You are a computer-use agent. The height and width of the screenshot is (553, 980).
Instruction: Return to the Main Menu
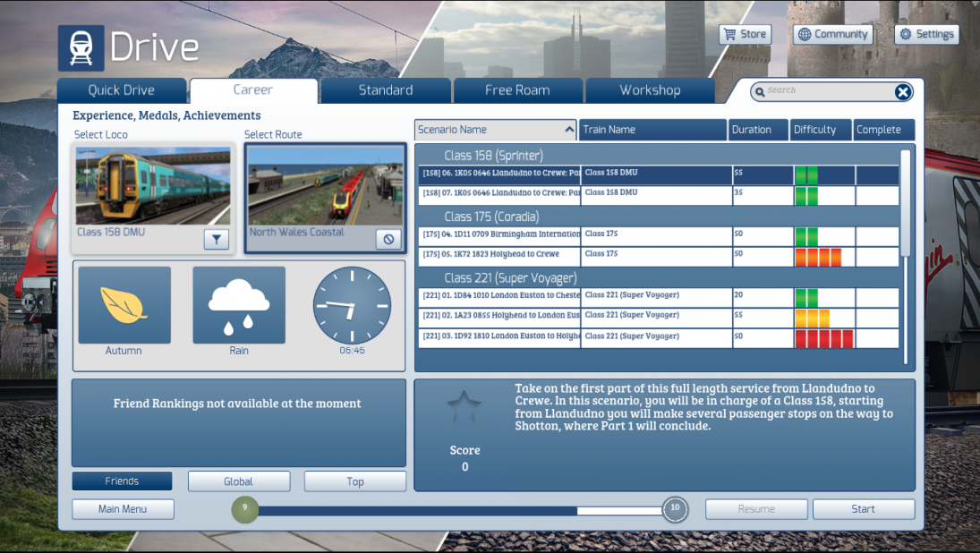123,508
